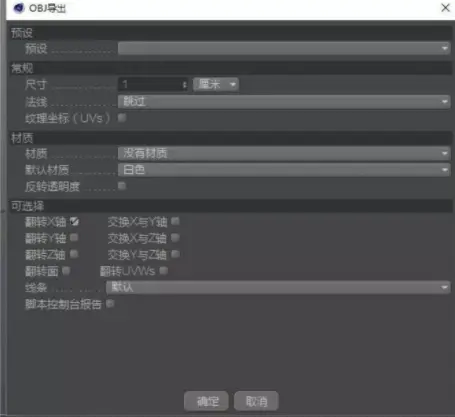Toggle the 反转透明度 checkbox

122,186
